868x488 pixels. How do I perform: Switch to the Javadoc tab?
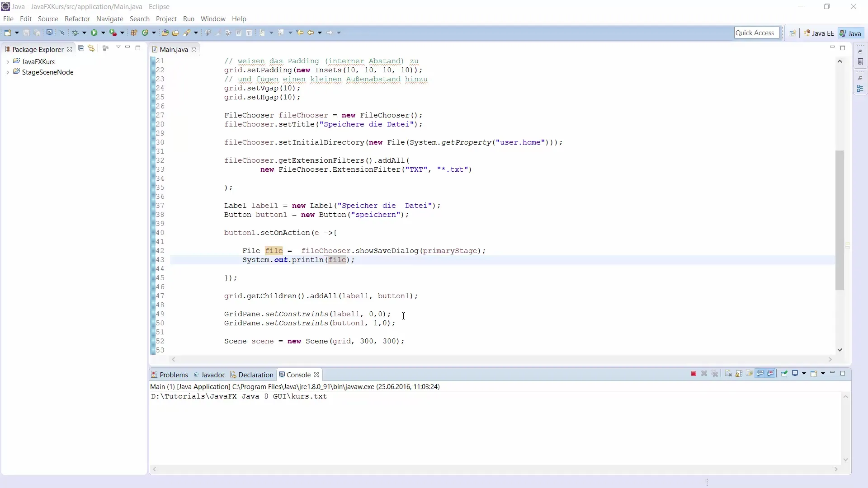209,375
